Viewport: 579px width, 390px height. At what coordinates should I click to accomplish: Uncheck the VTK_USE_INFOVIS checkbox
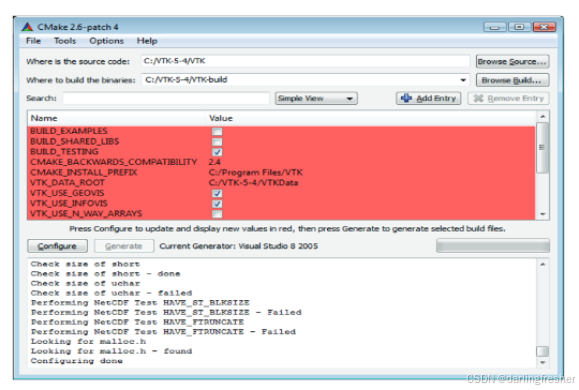point(217,203)
